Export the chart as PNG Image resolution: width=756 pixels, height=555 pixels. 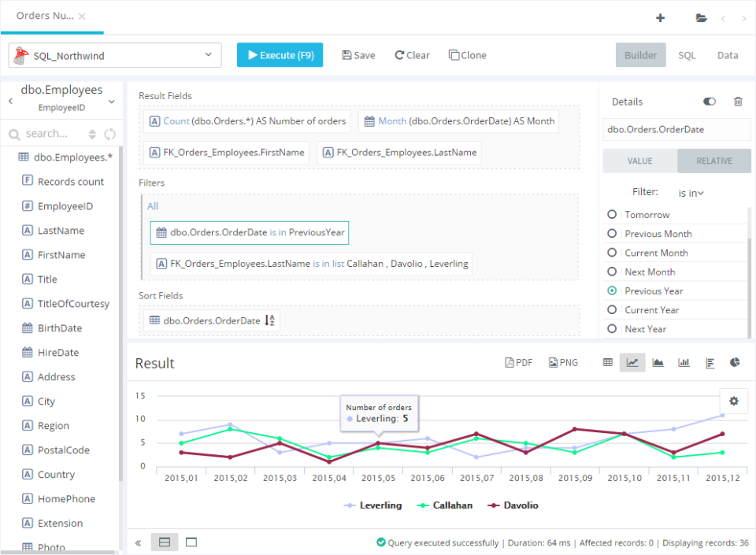click(x=562, y=362)
